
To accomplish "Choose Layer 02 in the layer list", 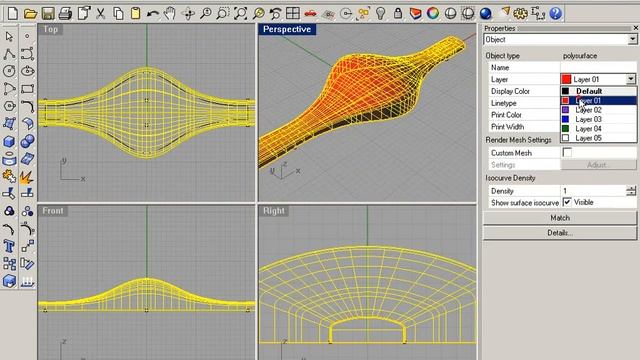I will click(x=598, y=110).
